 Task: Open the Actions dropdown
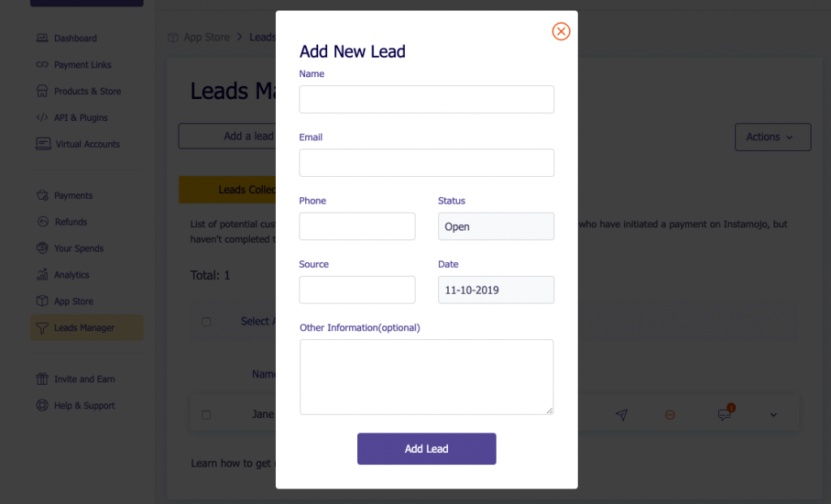pyautogui.click(x=773, y=137)
